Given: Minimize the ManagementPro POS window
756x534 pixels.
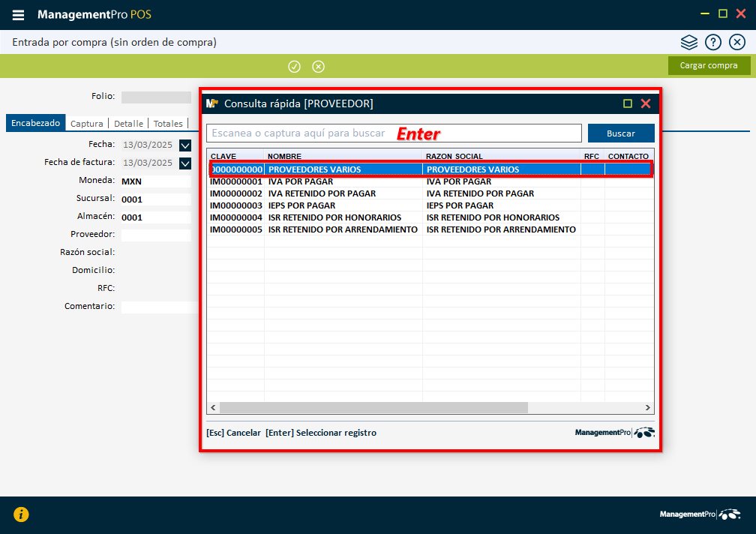Looking at the screenshot, I should click(705, 14).
